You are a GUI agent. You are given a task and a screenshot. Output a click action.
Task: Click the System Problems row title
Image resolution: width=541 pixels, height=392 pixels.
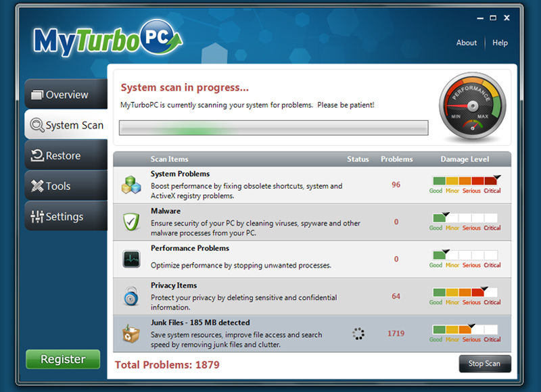click(x=180, y=174)
